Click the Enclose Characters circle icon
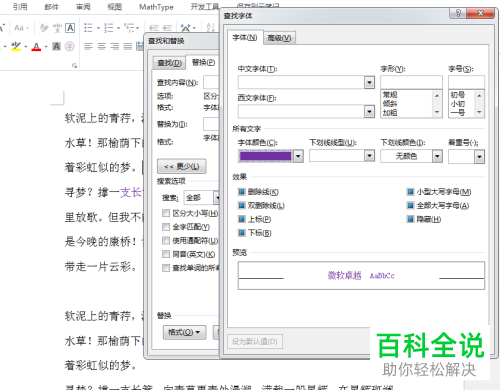This screenshot has width=500, height=390. coord(70,46)
